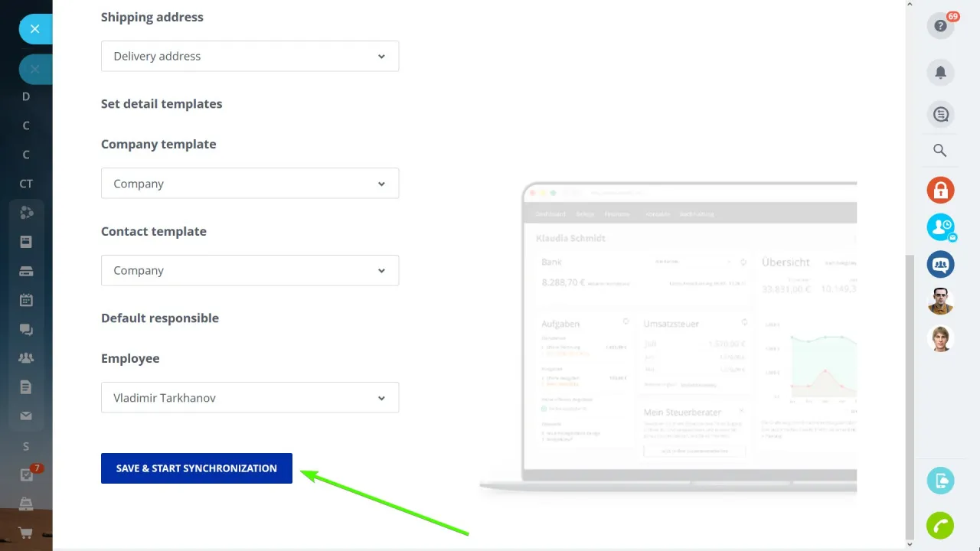Open the Delivery address dropdown
Viewport: 980px width, 551px height.
coord(250,56)
